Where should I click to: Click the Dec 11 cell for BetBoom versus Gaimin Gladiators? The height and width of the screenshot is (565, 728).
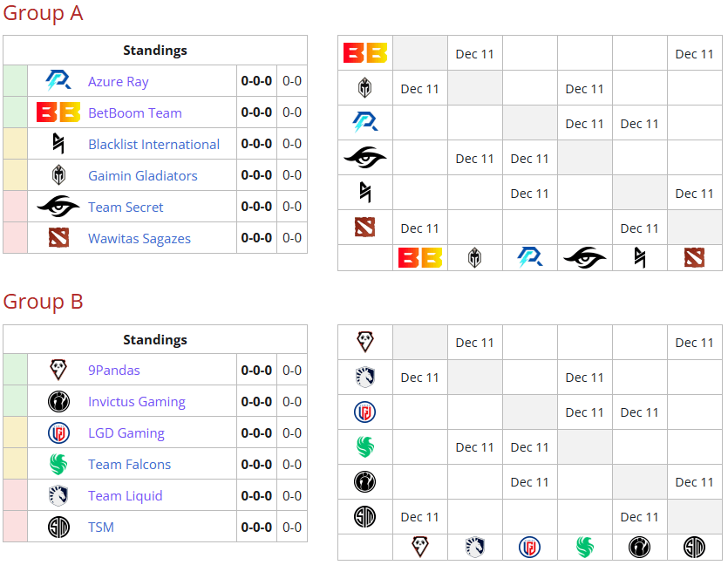point(474,53)
